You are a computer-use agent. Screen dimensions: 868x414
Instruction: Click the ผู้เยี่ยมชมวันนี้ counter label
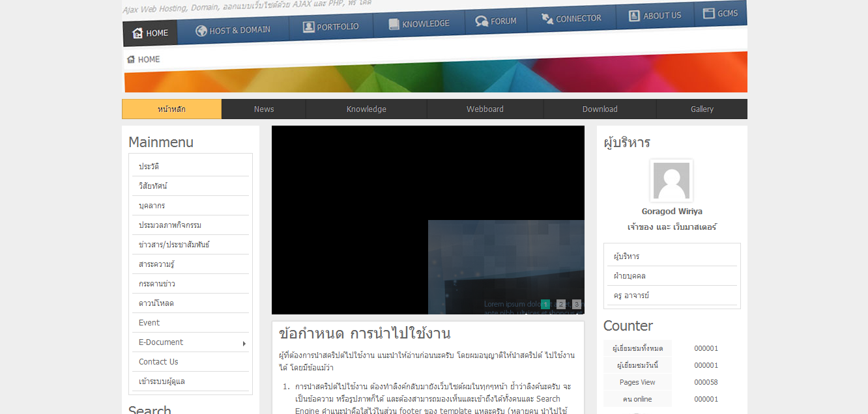pos(637,365)
